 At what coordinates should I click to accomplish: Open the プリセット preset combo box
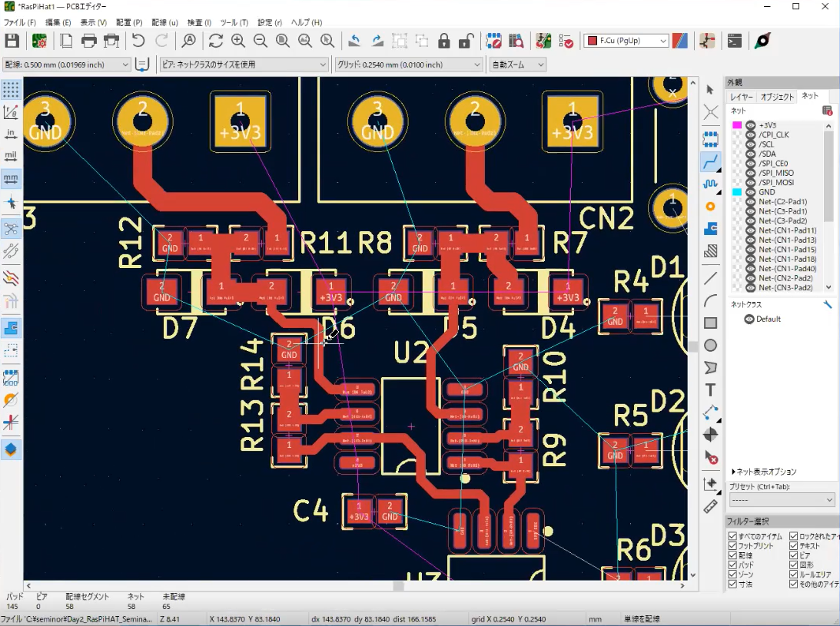tap(781, 500)
